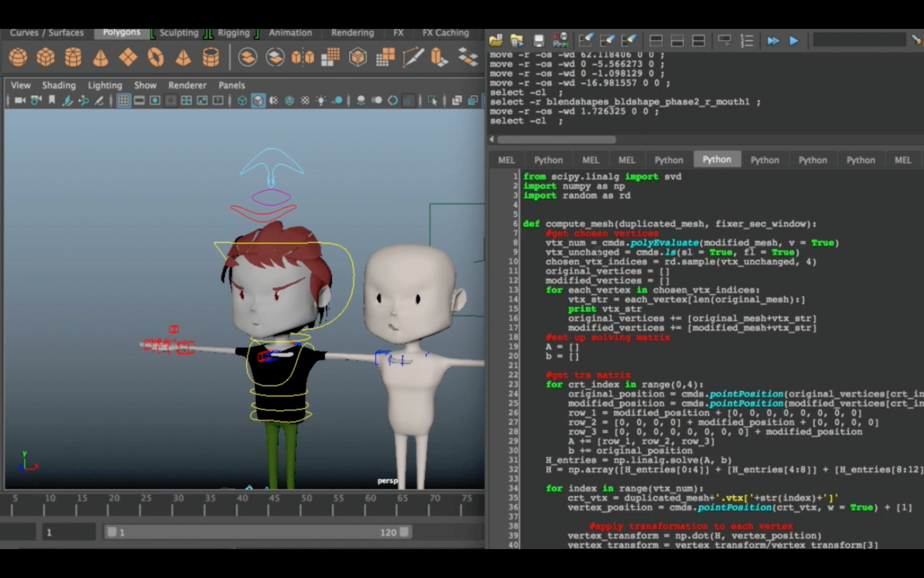The width and height of the screenshot is (924, 578).
Task: Create a polygon torus from the shelf
Action: 156,57
